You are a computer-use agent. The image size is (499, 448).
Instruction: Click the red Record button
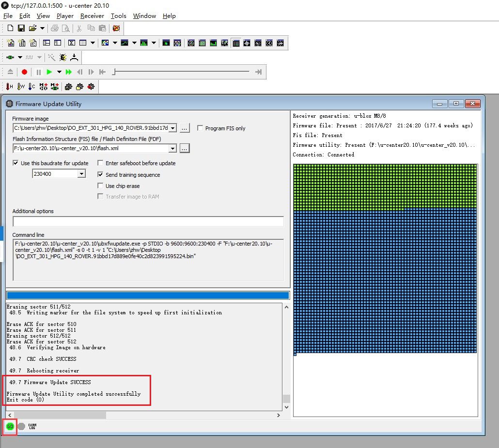(24, 72)
